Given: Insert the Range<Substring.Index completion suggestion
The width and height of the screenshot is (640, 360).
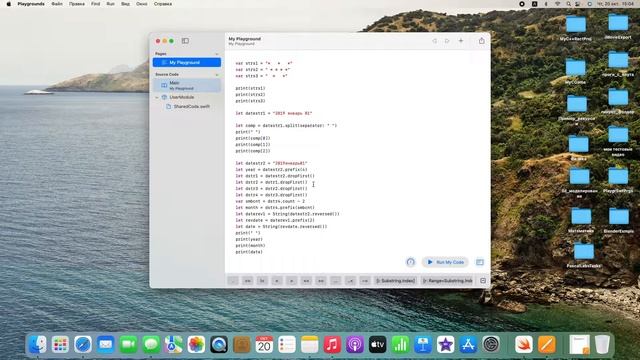Looking at the screenshot, I should (x=447, y=281).
